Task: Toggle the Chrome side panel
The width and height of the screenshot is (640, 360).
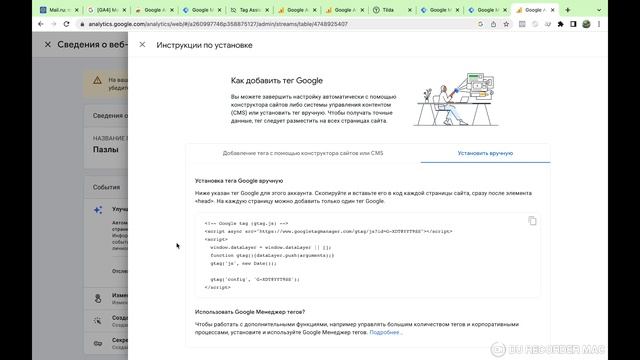Action: point(573,24)
